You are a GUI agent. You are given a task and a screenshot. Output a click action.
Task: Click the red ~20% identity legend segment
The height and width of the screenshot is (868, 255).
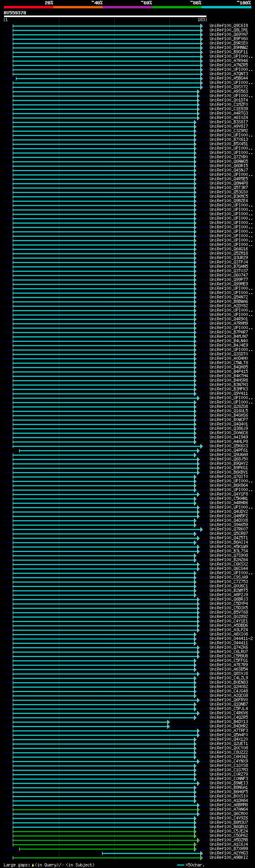(28, 7)
